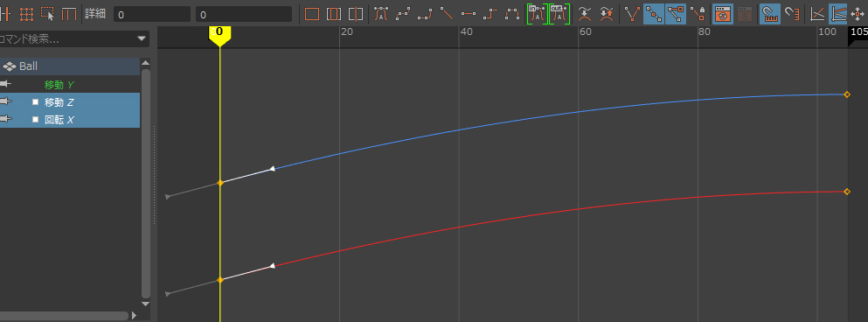Screen dimensions: 868x322
Task: Toggle Free Tangent Length
Action: (x=676, y=14)
